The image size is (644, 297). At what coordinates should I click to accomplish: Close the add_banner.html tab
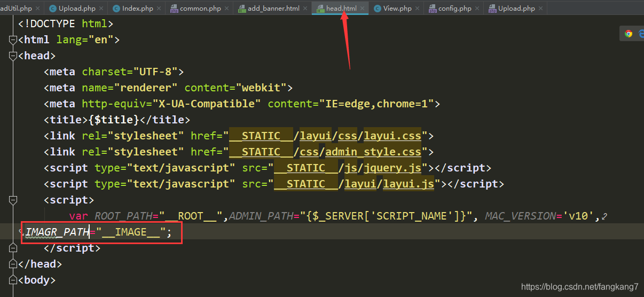[305, 9]
